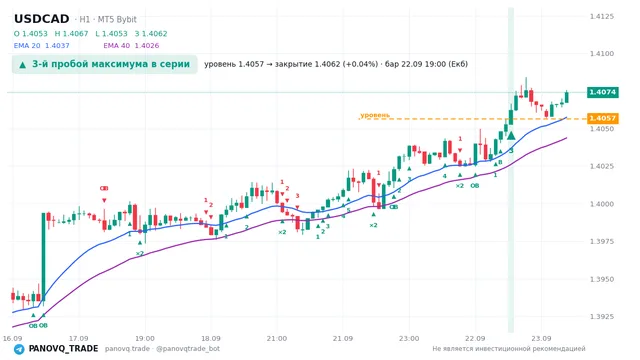Click the 22.09 date axis label
Viewport: 640px width, 360px height.
tap(475, 338)
